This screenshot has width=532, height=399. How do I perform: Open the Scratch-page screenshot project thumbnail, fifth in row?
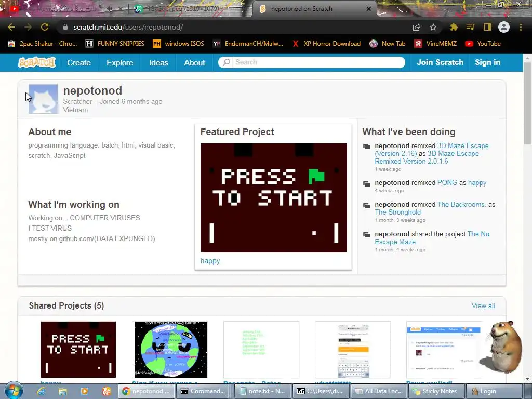(x=444, y=350)
